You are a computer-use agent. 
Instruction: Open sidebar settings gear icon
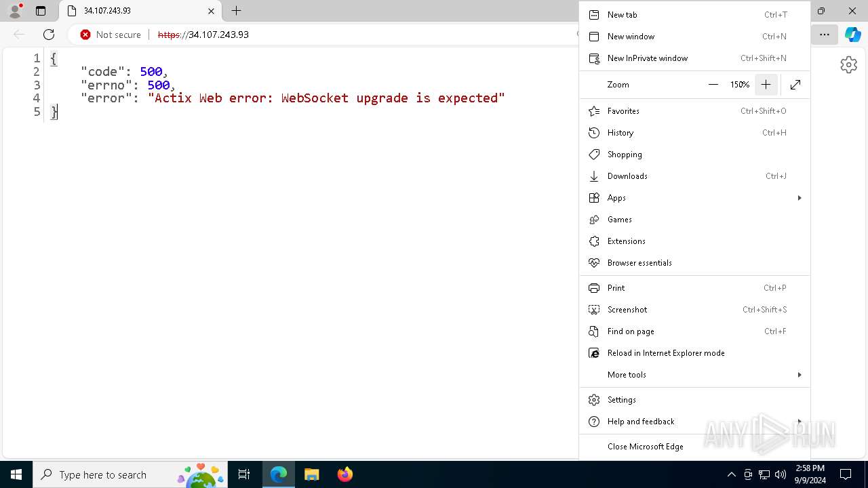click(849, 64)
